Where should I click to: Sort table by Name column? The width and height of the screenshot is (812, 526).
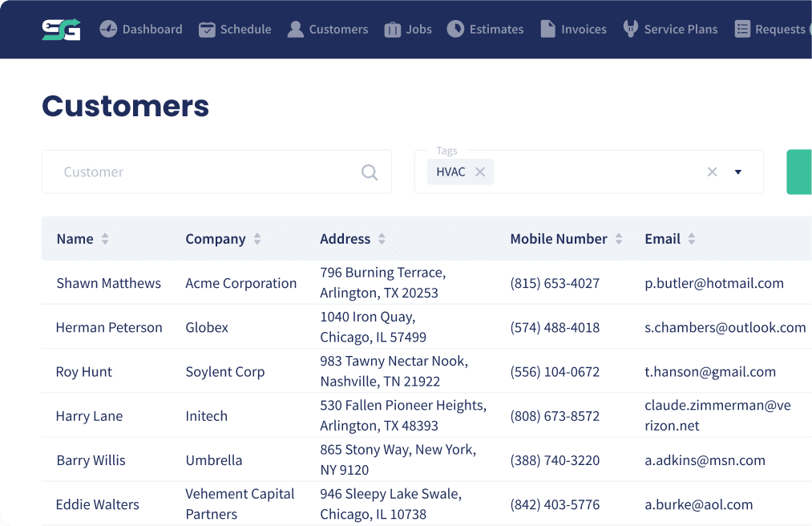(105, 239)
